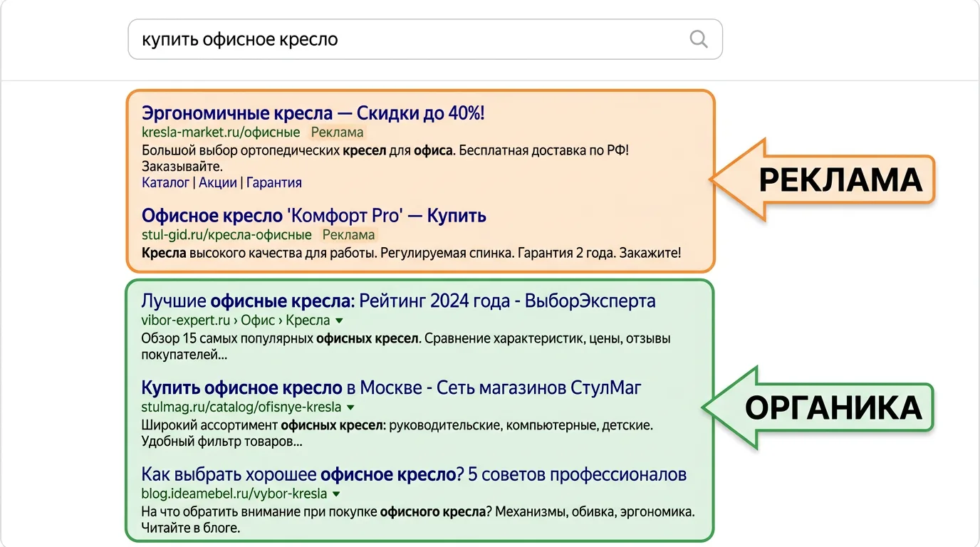Click 'Реклама' label beside kresla-market.ru

(x=338, y=132)
